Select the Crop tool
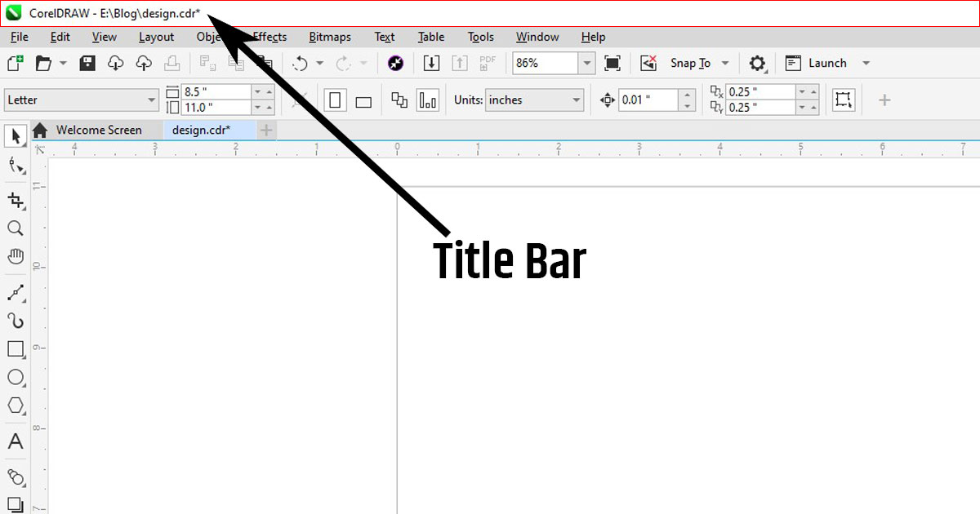Screen dimensions: 980x514 [15, 200]
